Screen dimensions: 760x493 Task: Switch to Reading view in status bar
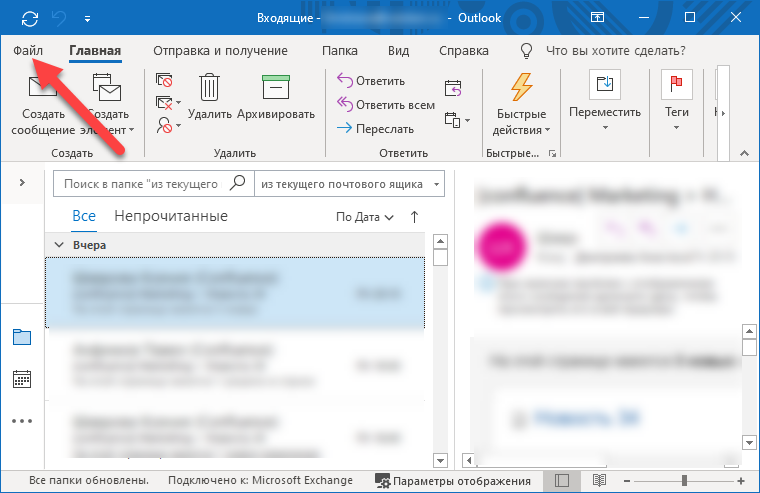[x=598, y=481]
